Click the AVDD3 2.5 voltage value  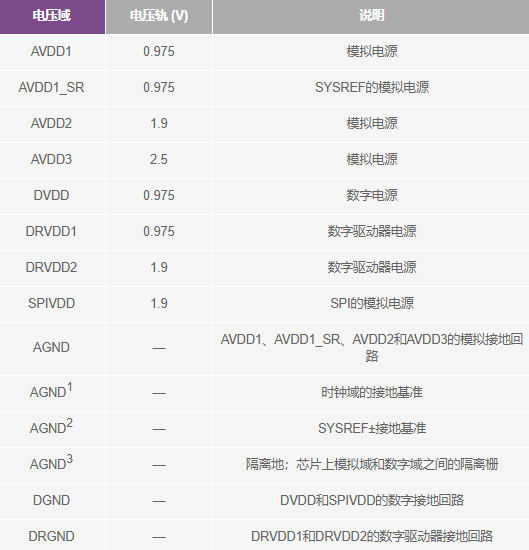coord(159,160)
